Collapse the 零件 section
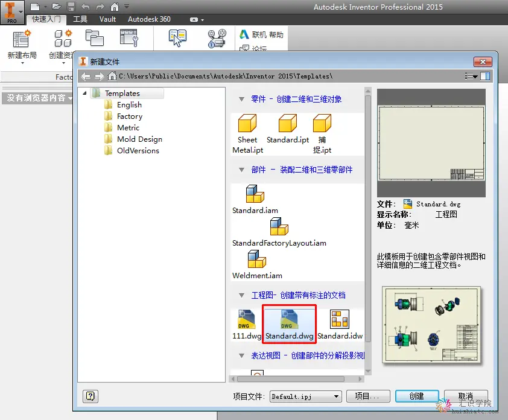The width and height of the screenshot is (508, 420). point(241,99)
